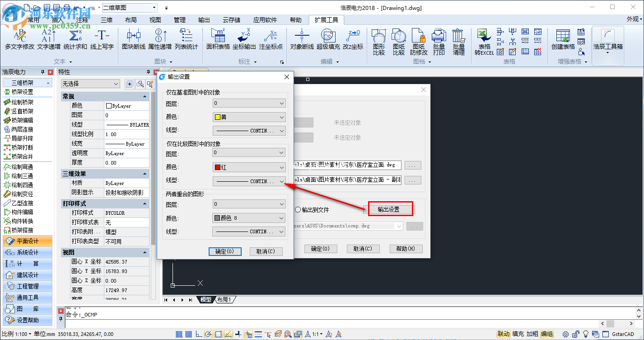Start the 批量打印 tool

439,42
